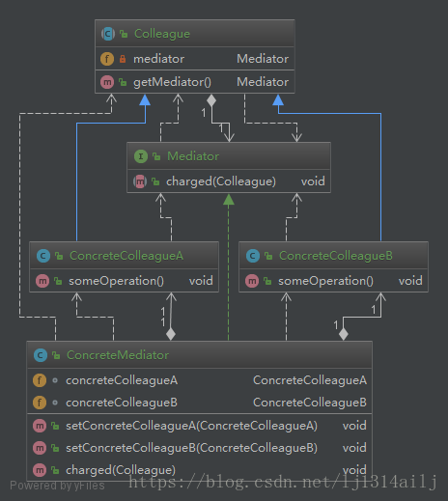Select the Mediator interface title

point(193,156)
